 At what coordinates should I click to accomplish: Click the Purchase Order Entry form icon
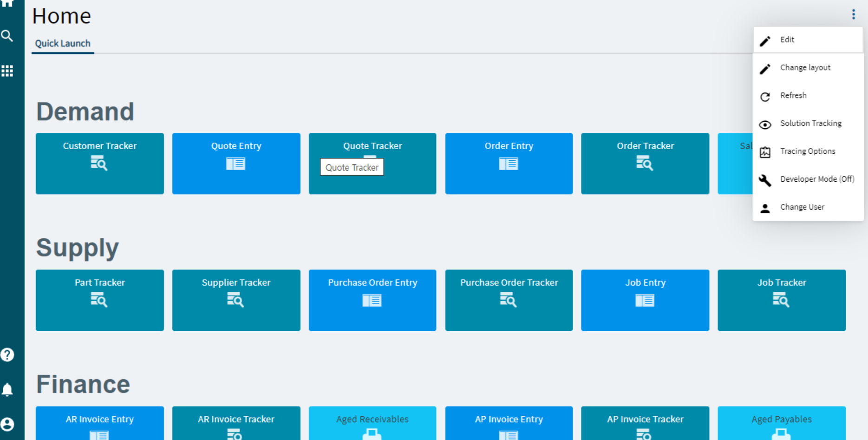tap(372, 301)
